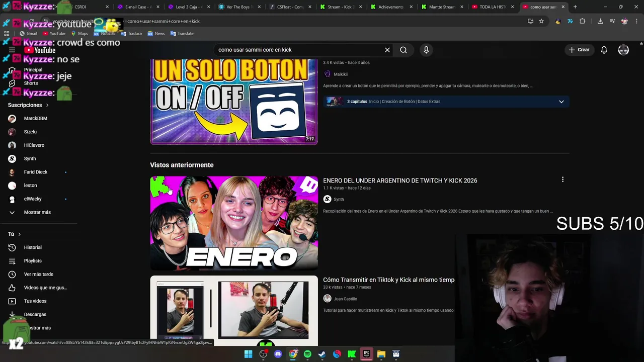Run search with the magnifier button
This screenshot has width=644, height=362.
[x=404, y=50]
